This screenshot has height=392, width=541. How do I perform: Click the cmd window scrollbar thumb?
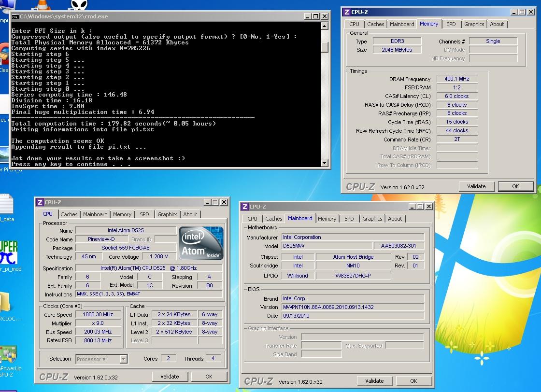(324, 46)
